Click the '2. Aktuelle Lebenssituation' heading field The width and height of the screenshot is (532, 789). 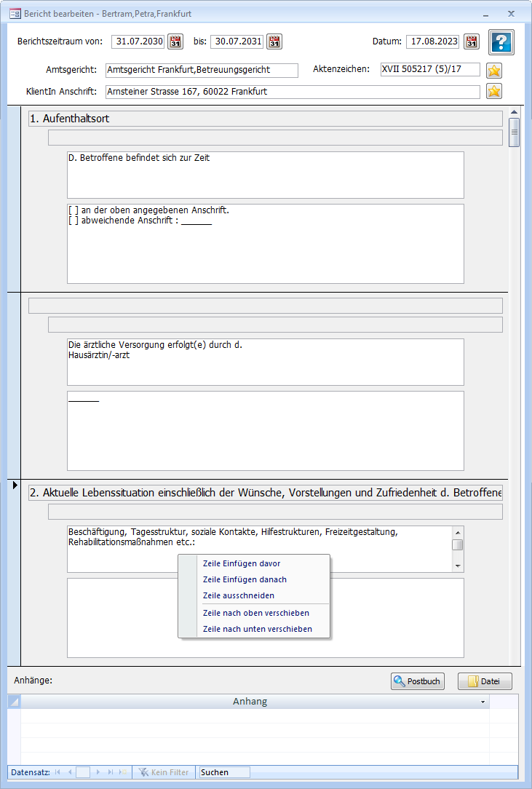[x=266, y=493]
